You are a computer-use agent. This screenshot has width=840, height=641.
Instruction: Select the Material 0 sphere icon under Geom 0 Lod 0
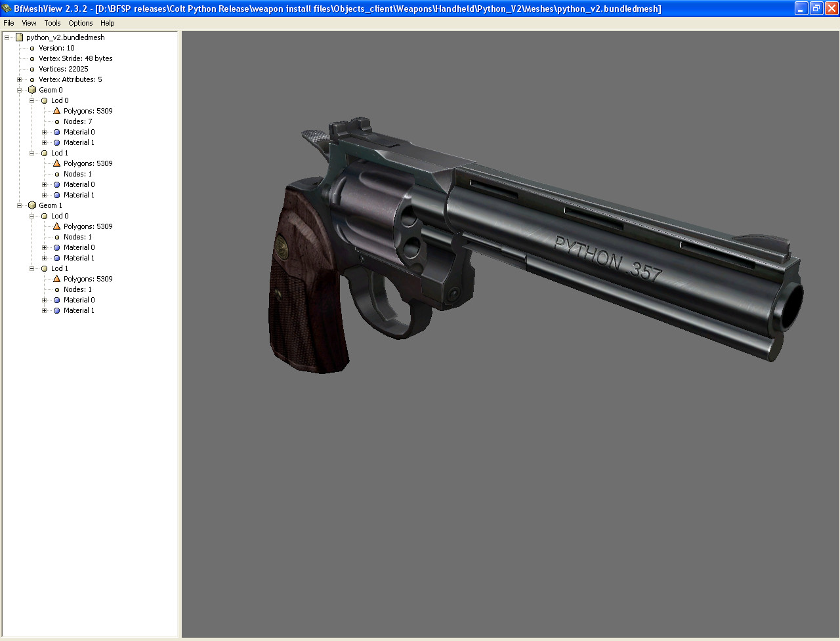pos(57,132)
